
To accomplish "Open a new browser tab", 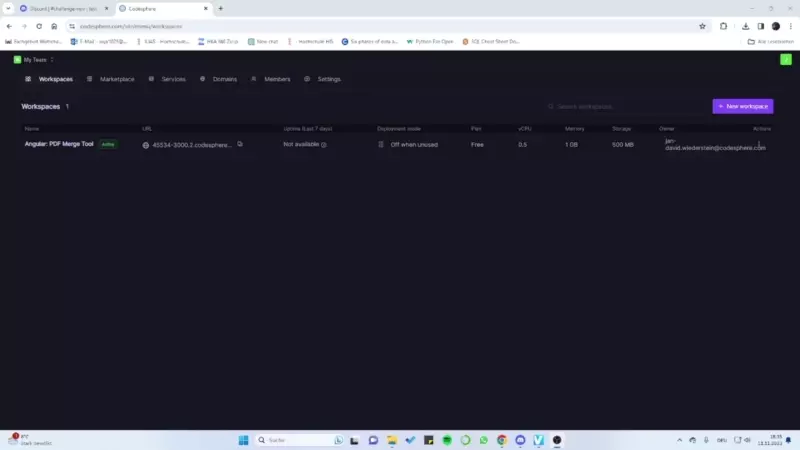I will [x=220, y=9].
